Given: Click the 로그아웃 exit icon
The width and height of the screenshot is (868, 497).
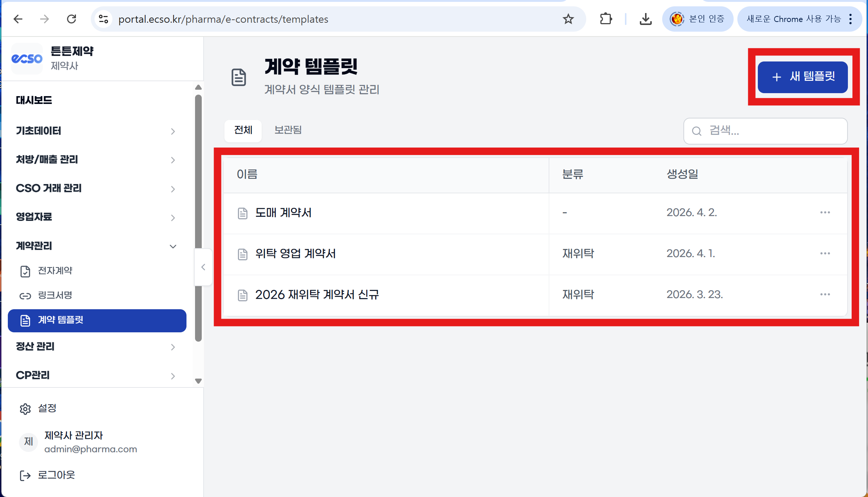Looking at the screenshot, I should coord(25,475).
